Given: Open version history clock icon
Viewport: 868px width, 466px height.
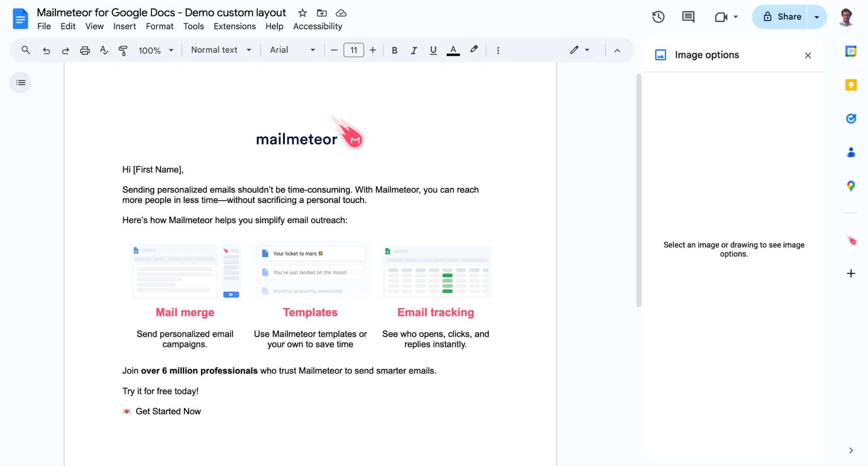Looking at the screenshot, I should click(x=658, y=17).
